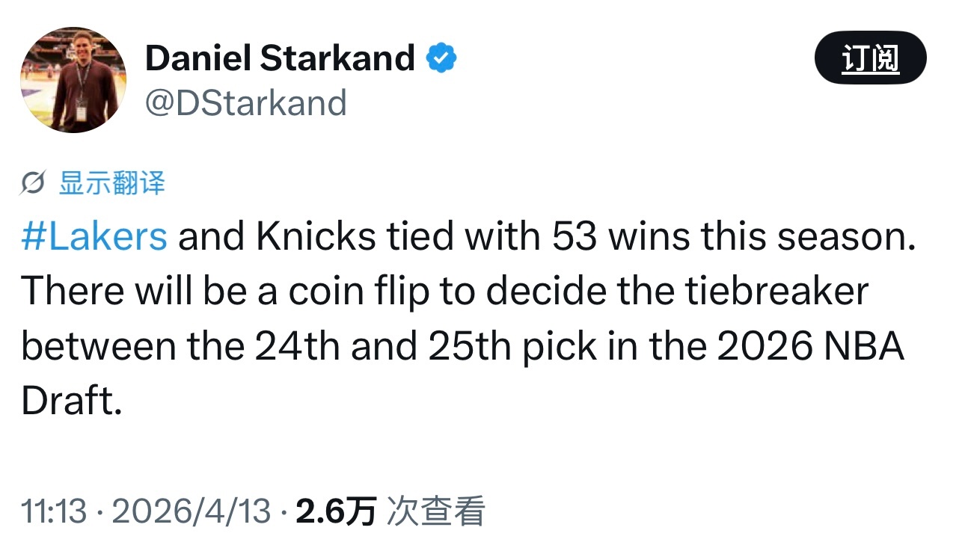Click the word "Draft." ending the tweet
The height and width of the screenshot is (560, 965).
(x=72, y=402)
